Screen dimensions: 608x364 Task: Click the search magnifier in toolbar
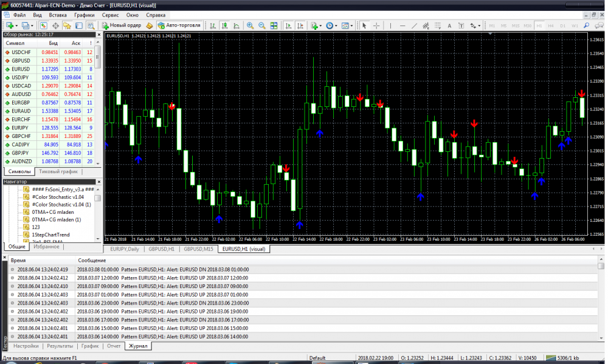(x=586, y=26)
